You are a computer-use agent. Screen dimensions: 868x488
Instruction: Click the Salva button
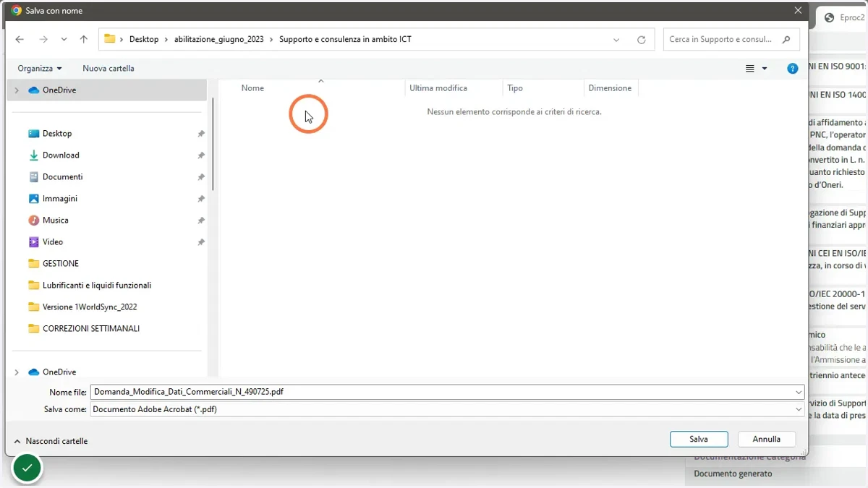click(x=699, y=439)
